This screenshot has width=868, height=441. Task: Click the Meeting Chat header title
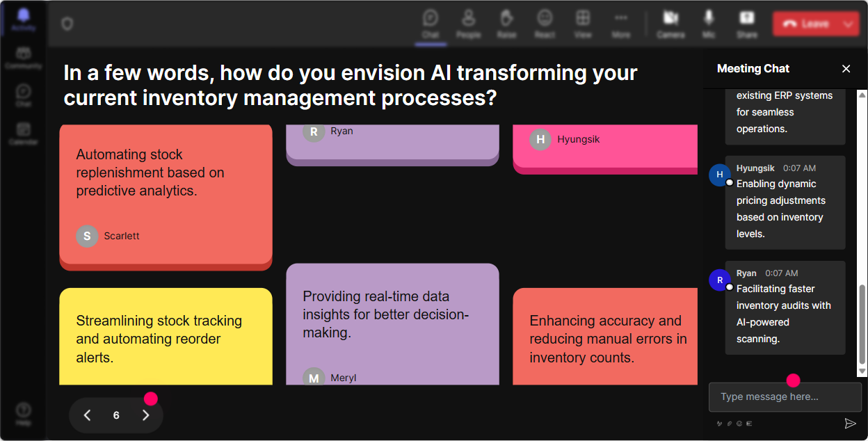pos(753,68)
